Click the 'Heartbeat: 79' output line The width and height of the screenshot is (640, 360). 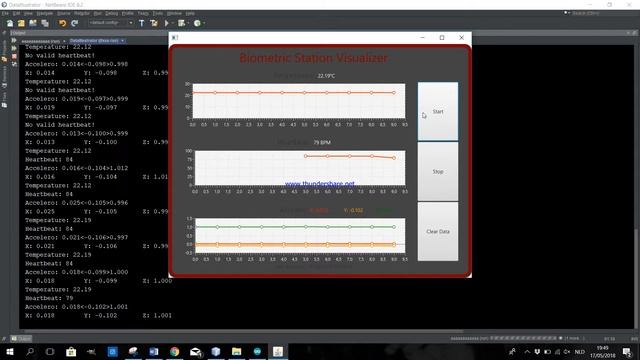[x=49, y=298]
